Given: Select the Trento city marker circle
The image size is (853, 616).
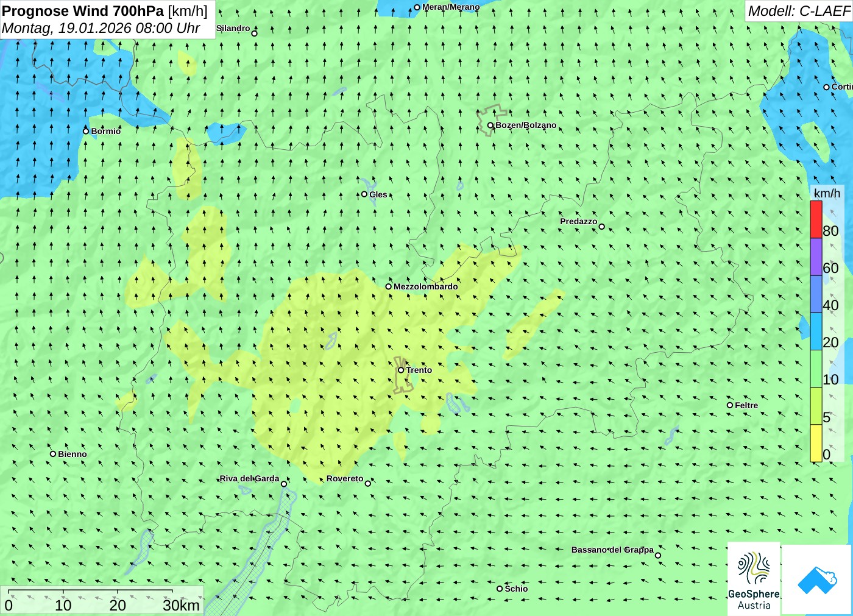Looking at the screenshot, I should pos(401,370).
